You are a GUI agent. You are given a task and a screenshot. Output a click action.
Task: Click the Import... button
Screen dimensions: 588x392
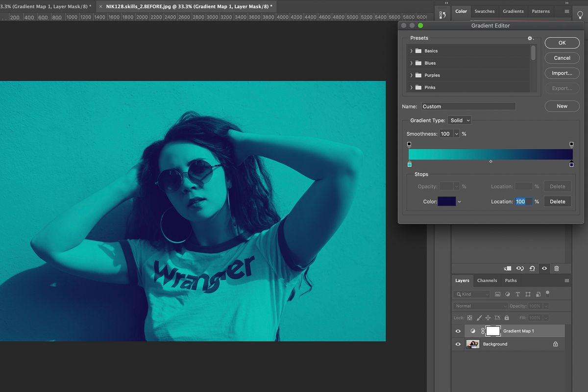click(x=562, y=73)
